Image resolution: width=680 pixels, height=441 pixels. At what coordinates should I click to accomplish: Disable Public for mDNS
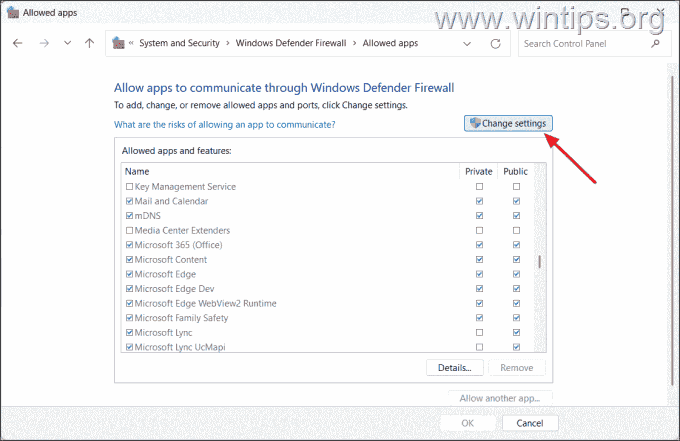(516, 216)
